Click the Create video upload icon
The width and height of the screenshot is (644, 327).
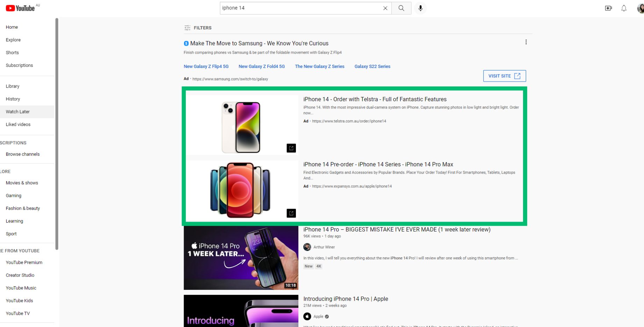tap(608, 8)
